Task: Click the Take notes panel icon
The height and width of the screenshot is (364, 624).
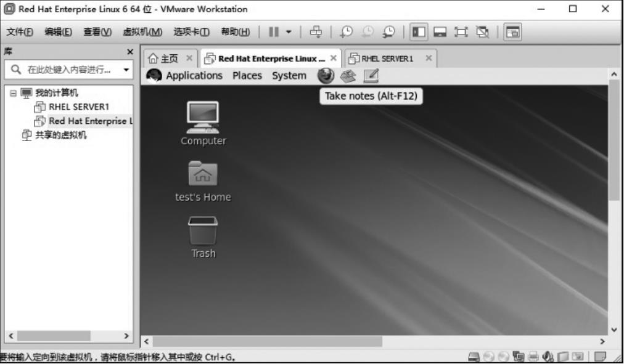Action: (371, 76)
